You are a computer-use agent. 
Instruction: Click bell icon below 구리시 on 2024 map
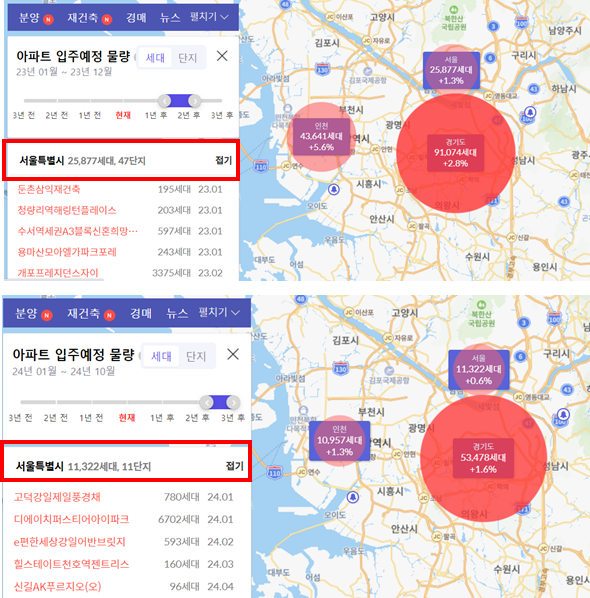coord(564,414)
